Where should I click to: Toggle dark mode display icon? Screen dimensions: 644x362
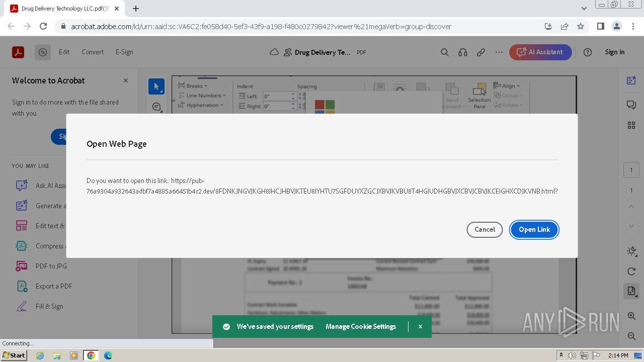[x=631, y=251]
